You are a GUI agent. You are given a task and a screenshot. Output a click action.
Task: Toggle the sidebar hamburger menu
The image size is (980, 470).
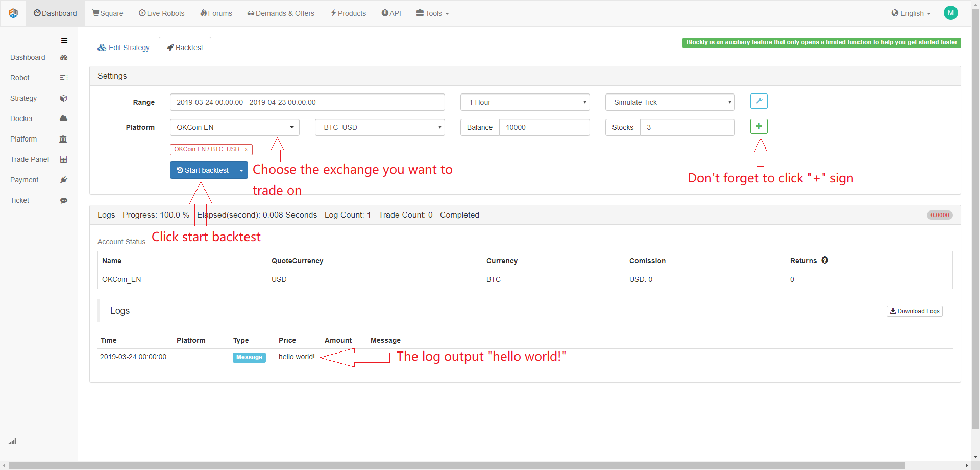click(64, 40)
